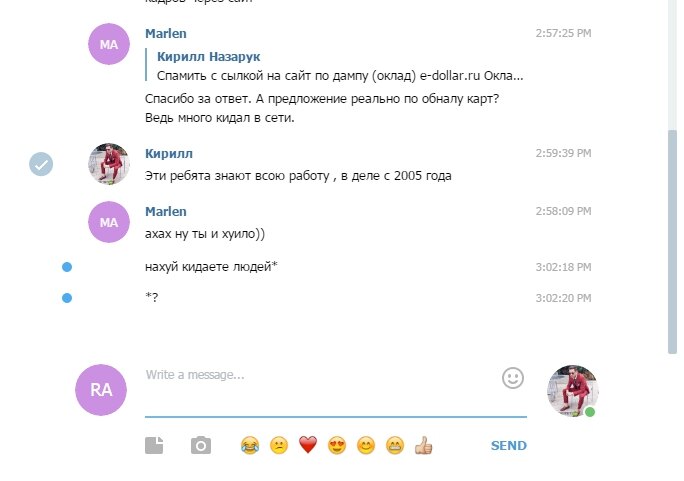Click the chat scrollbar thumb
The image size is (684, 481).
(x=672, y=242)
